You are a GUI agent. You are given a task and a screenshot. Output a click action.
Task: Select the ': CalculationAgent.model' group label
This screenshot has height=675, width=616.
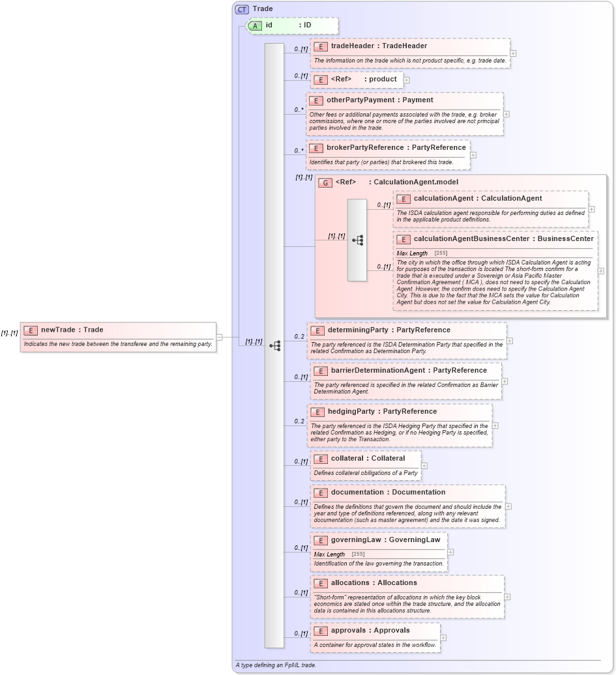coord(413,182)
